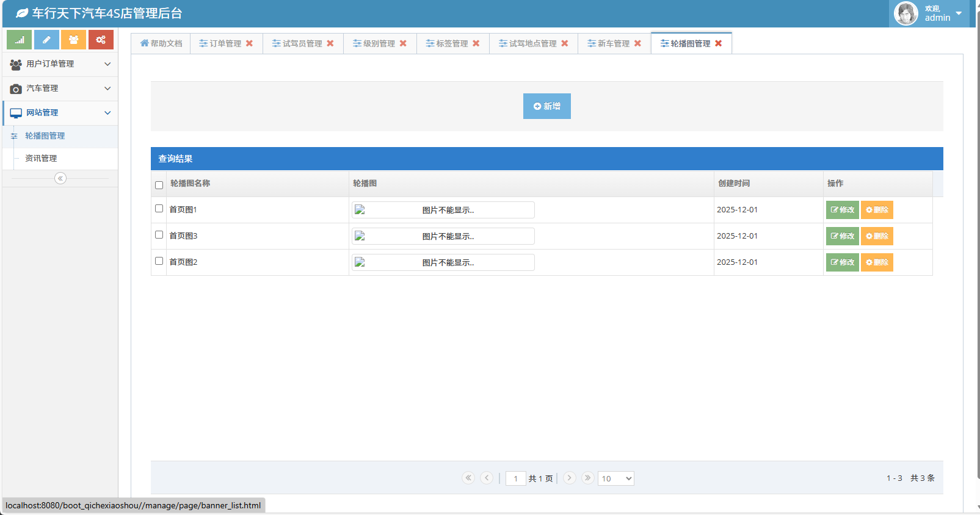Click the green chart shortcut icon
This screenshot has width=980, height=515.
tap(19, 40)
